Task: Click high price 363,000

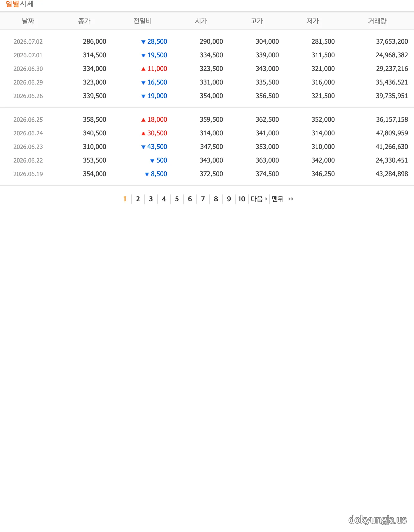Action: tap(267, 160)
